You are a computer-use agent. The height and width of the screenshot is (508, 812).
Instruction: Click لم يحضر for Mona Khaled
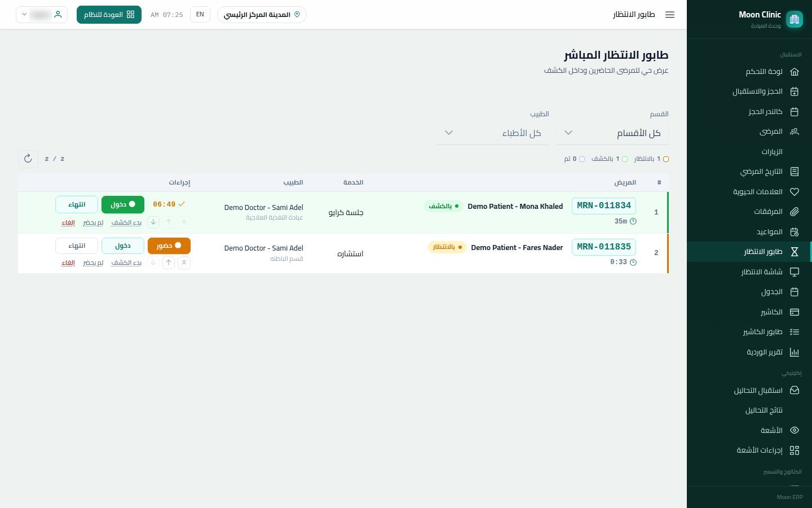[93, 223]
